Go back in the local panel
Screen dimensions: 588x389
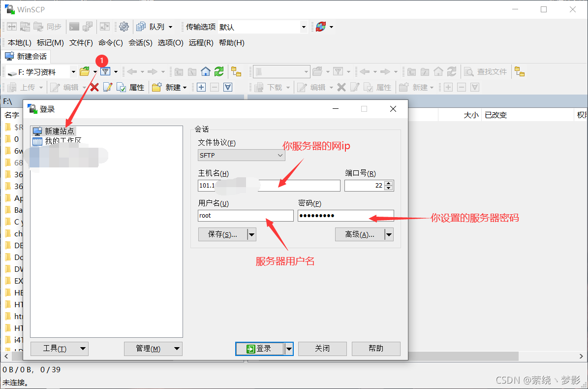pyautogui.click(x=132, y=71)
